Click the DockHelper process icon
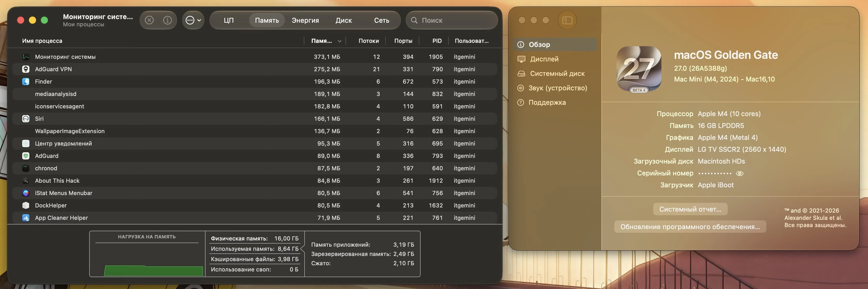This screenshot has width=868, height=289. (x=26, y=205)
